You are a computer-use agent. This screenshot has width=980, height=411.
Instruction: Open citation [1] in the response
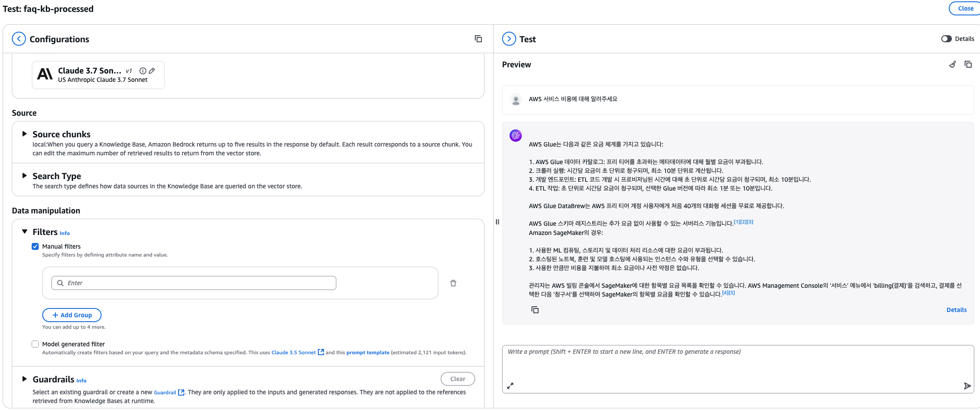[737, 222]
